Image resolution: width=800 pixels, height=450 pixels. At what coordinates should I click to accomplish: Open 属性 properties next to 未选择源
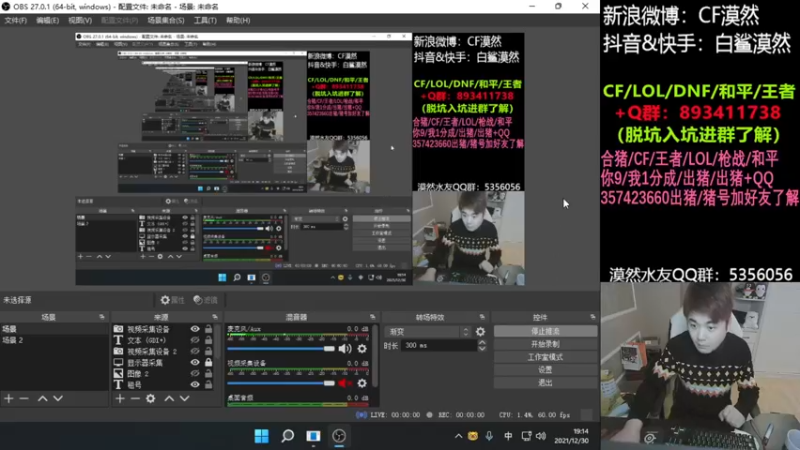(x=172, y=300)
